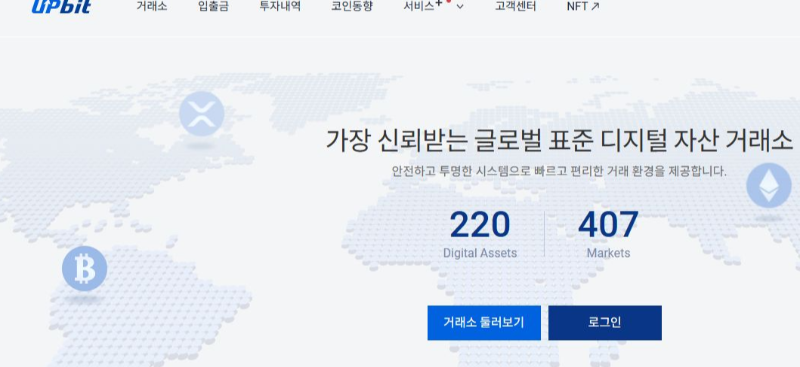The image size is (800, 367).
Task: Click the Bitcoin coin icon
Action: pos(85,268)
